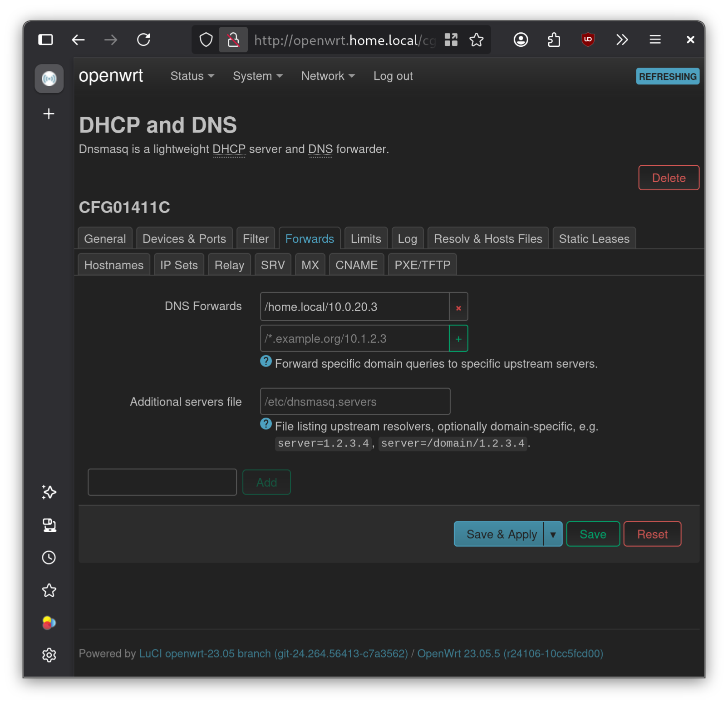Open uBlock Origin extension icon
Image resolution: width=728 pixels, height=703 pixels.
pyautogui.click(x=588, y=40)
